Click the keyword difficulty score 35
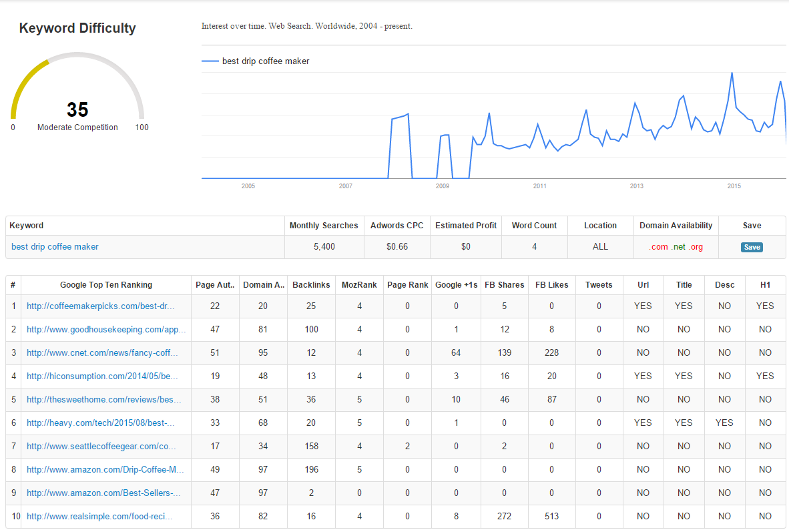789x532 pixels. coord(77,109)
